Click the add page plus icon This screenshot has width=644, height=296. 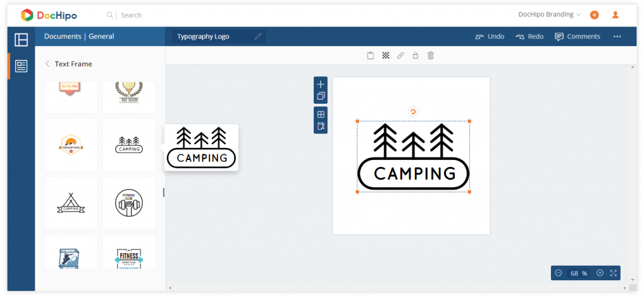(x=321, y=84)
